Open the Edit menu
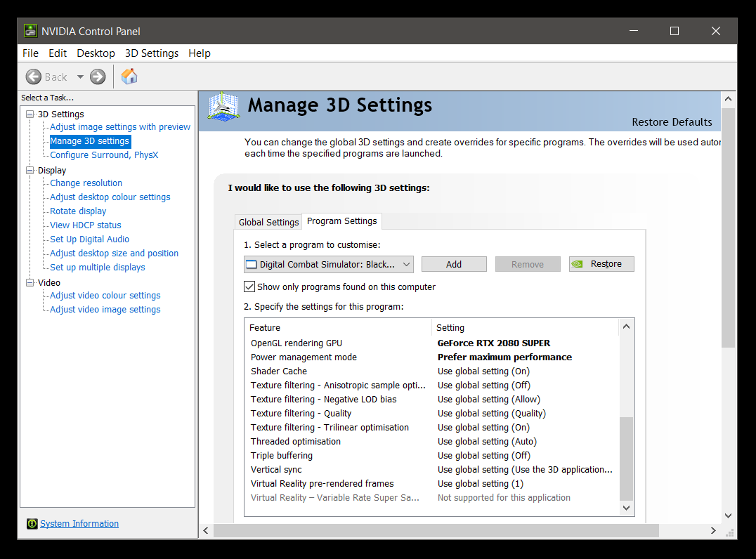The width and height of the screenshot is (756, 559). tap(58, 53)
